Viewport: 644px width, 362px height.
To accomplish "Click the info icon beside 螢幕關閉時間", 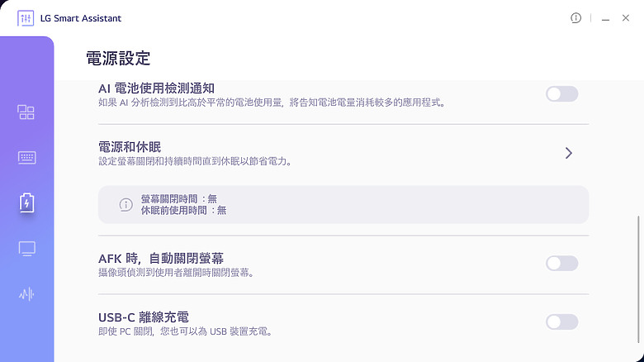I will [126, 204].
